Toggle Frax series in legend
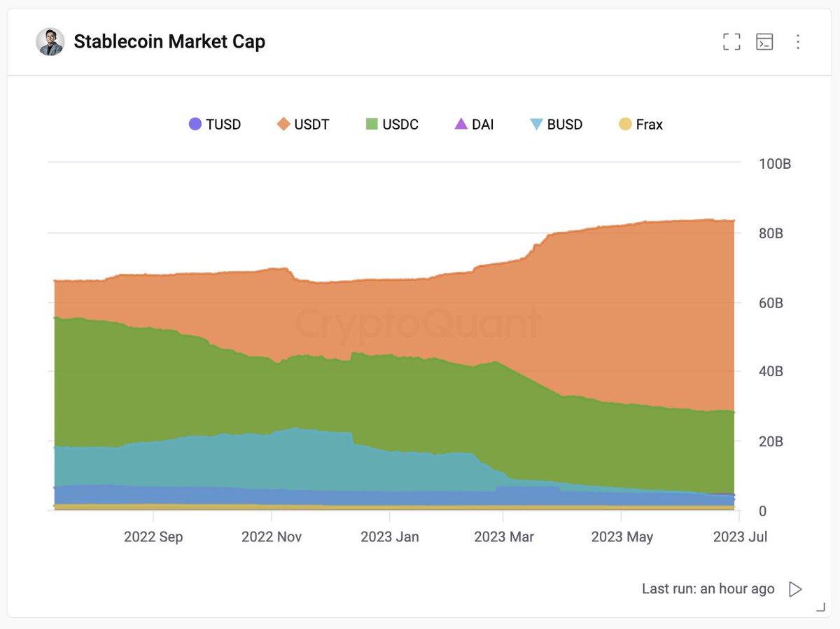This screenshot has width=840, height=629. 640,125
